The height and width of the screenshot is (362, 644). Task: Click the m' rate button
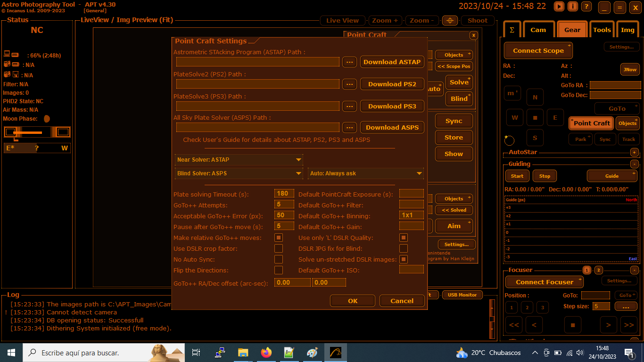512,93
